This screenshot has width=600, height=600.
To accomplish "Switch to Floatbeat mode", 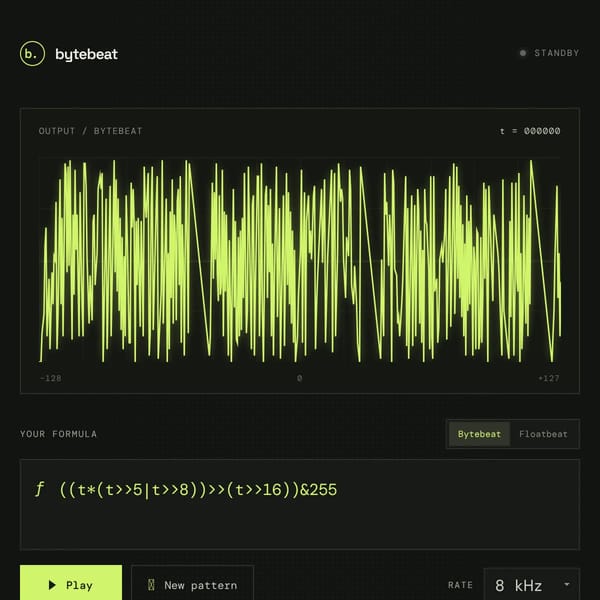I will click(x=543, y=434).
